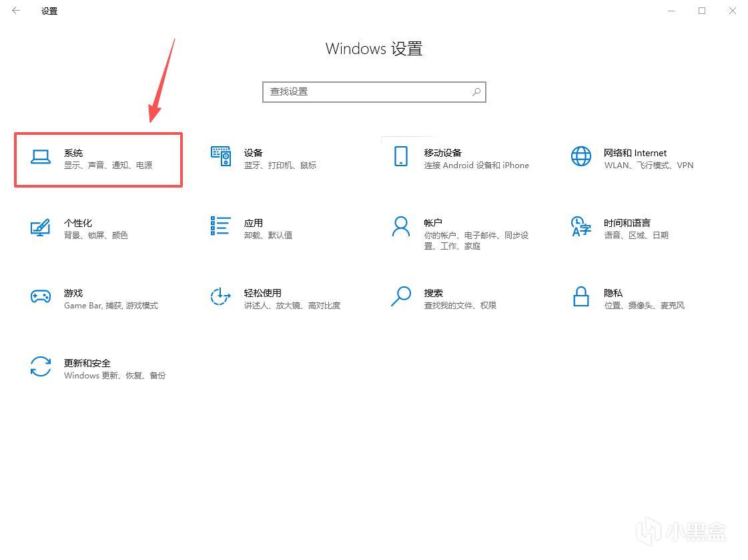Image resolution: width=748 pixels, height=560 pixels.
Task: Open 更新和安全 title
Action: click(x=87, y=363)
